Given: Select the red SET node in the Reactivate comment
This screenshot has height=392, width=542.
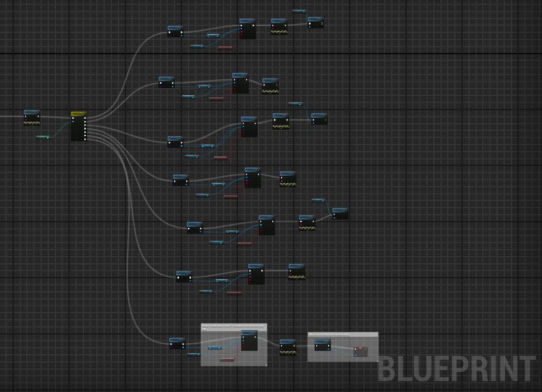Looking at the screenshot, I should click(361, 351).
